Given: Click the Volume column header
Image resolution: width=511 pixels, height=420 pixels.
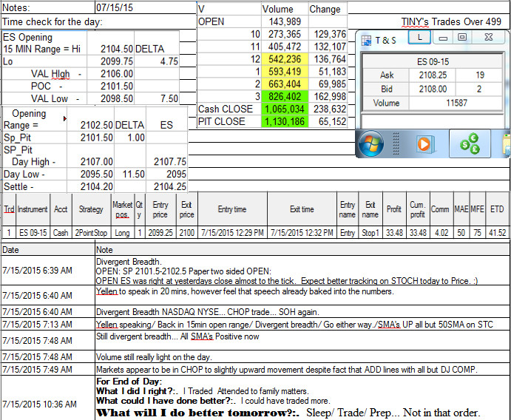Looking at the screenshot, I should click(285, 9).
